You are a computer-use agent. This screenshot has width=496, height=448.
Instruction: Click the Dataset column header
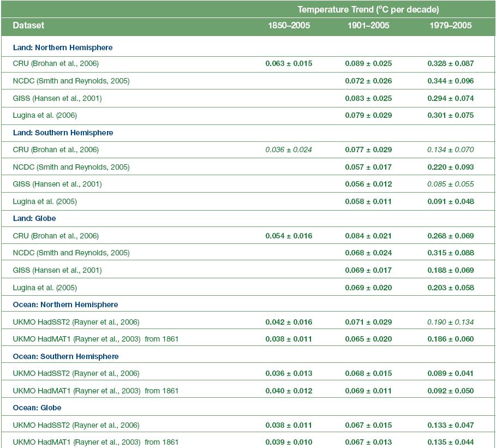tap(28, 26)
